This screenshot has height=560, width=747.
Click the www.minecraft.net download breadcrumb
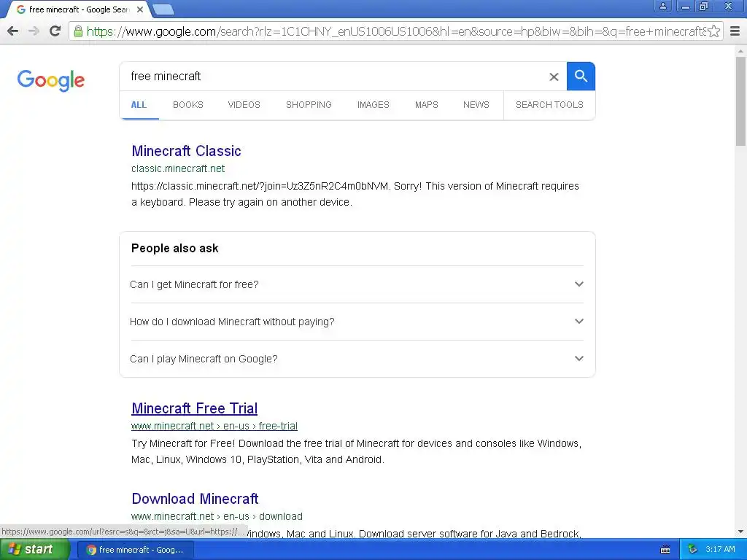(x=217, y=517)
